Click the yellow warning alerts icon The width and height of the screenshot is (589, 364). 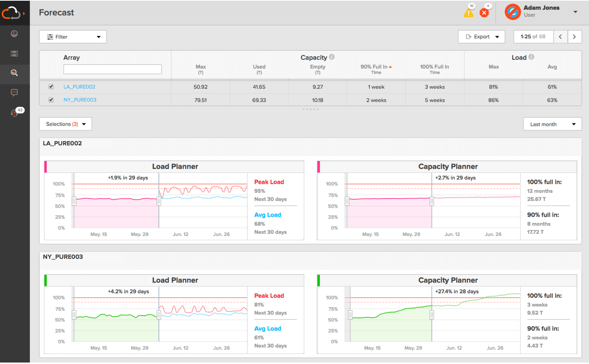pos(468,13)
